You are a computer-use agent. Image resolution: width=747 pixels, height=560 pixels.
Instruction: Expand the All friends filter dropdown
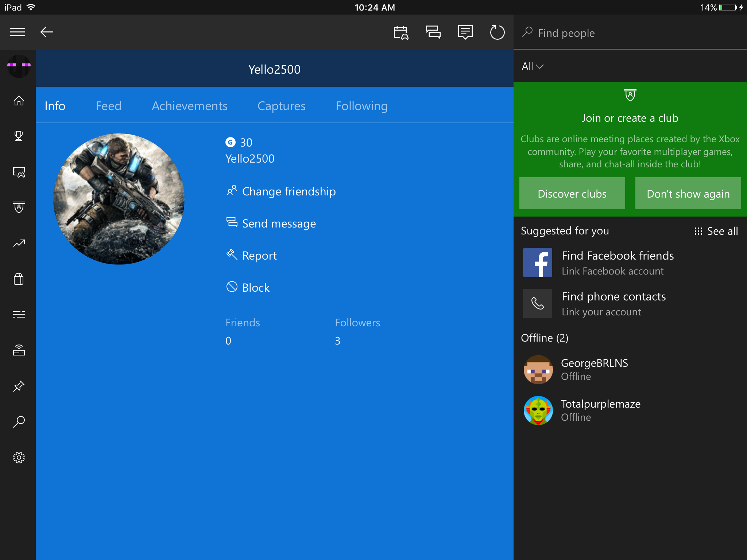533,66
